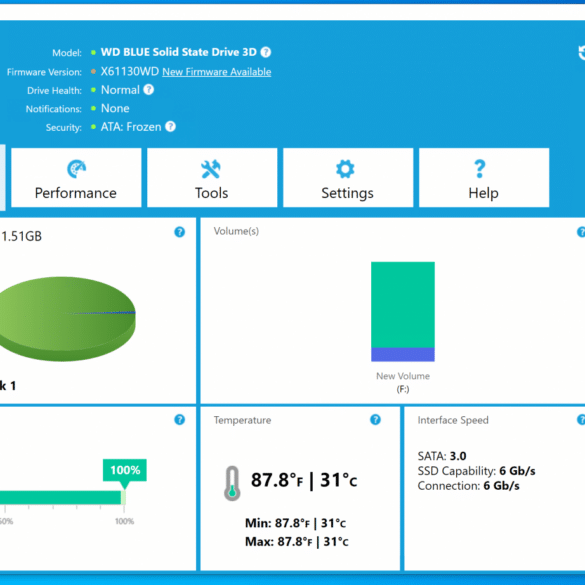Click the Max temperature line

click(297, 541)
